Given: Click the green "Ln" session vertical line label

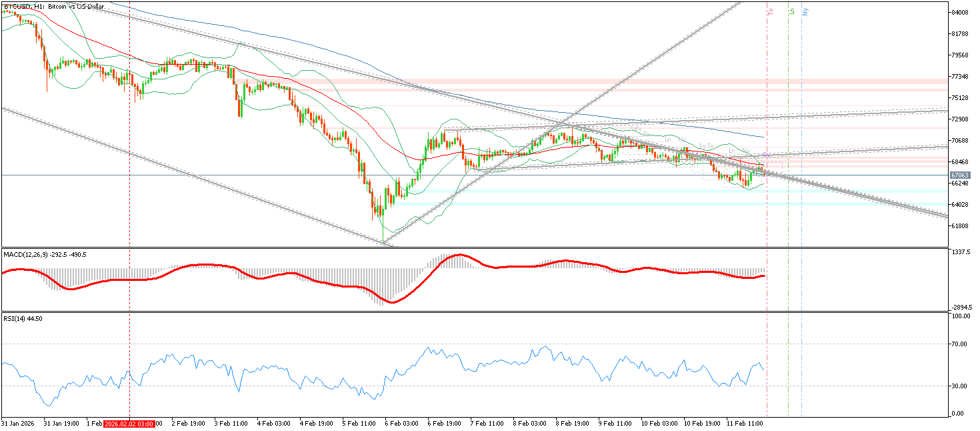Looking at the screenshot, I should (x=791, y=11).
